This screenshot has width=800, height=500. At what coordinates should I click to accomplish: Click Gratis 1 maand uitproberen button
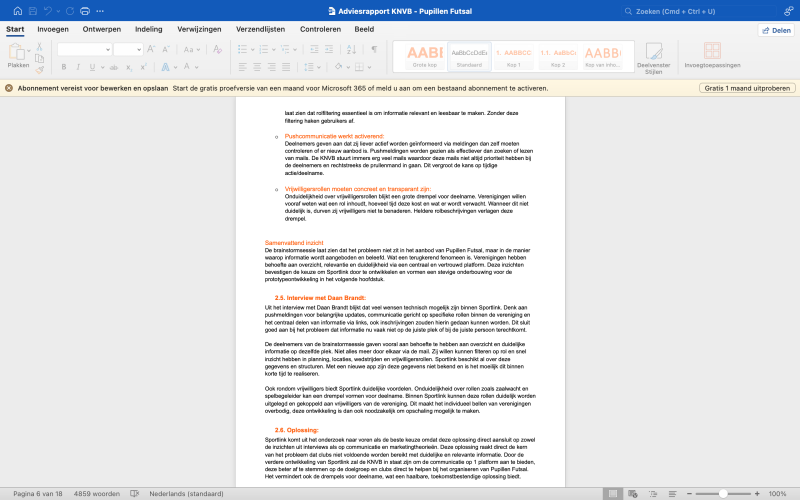pos(745,88)
